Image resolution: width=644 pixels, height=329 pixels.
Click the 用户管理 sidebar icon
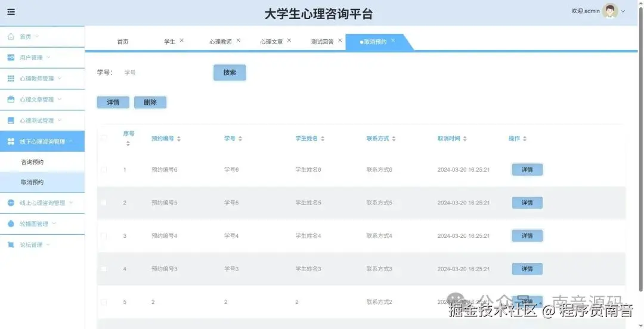point(11,57)
